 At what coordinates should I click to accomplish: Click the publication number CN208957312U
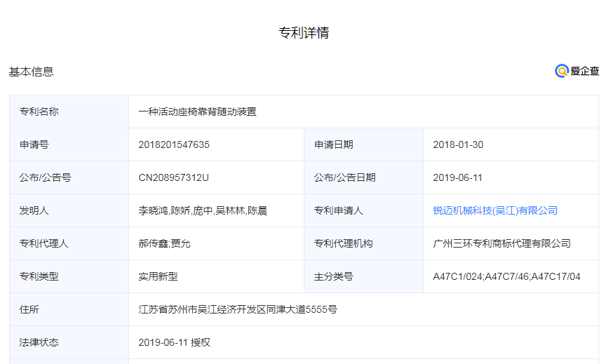(x=174, y=177)
